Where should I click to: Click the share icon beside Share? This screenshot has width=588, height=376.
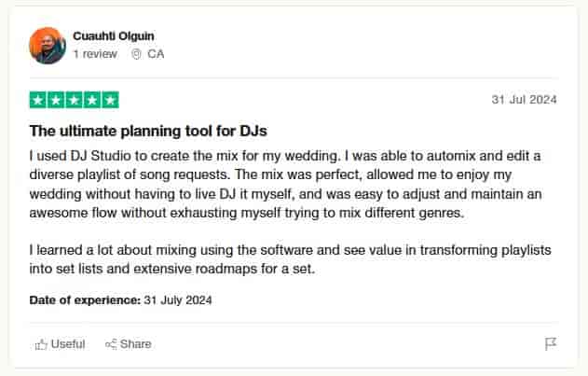[111, 344]
